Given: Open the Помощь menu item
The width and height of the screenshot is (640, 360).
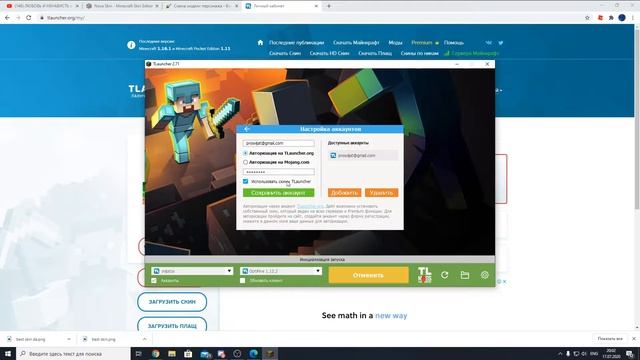Looking at the screenshot, I should pos(454,42).
